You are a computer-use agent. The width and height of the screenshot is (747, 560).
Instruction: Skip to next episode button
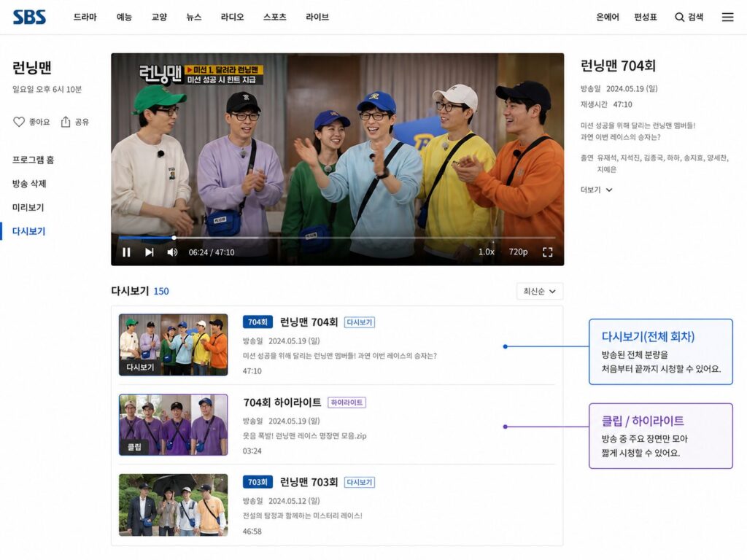click(x=149, y=252)
